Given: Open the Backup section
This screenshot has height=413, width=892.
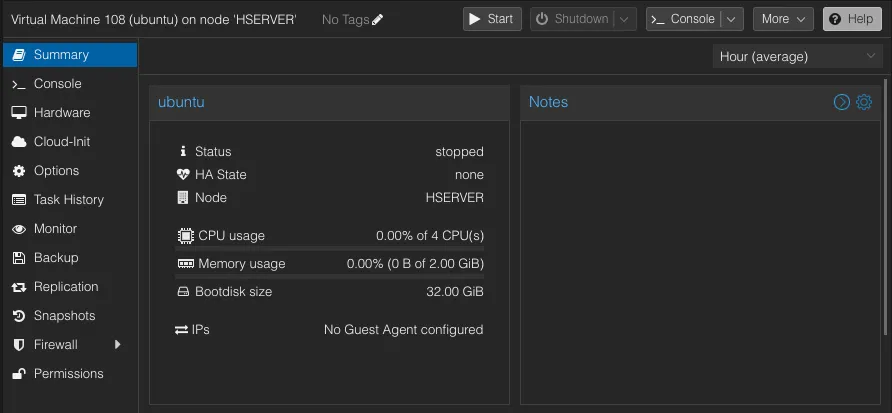Looking at the screenshot, I should [55, 258].
